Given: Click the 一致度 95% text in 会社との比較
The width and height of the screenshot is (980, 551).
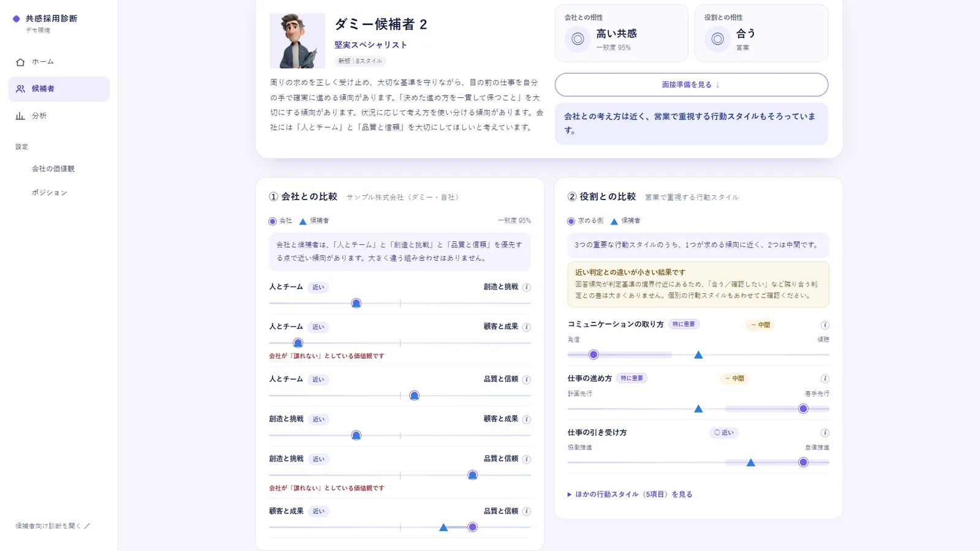Looking at the screenshot, I should click(514, 220).
